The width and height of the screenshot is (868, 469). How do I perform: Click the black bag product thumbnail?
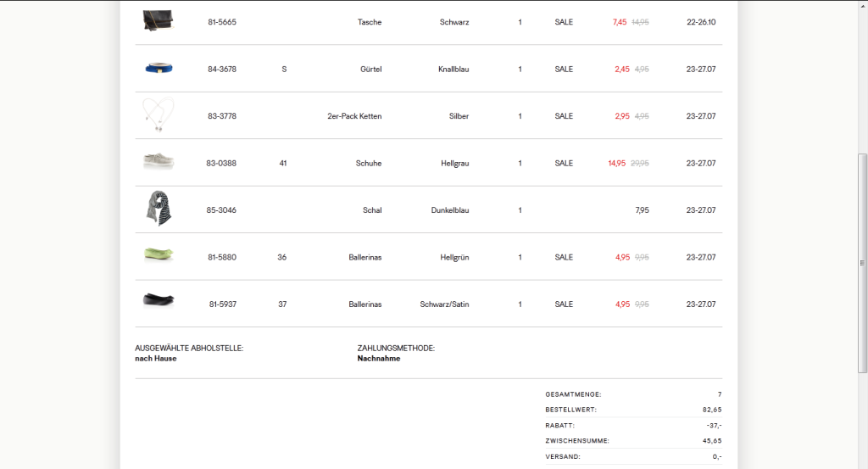tap(159, 21)
